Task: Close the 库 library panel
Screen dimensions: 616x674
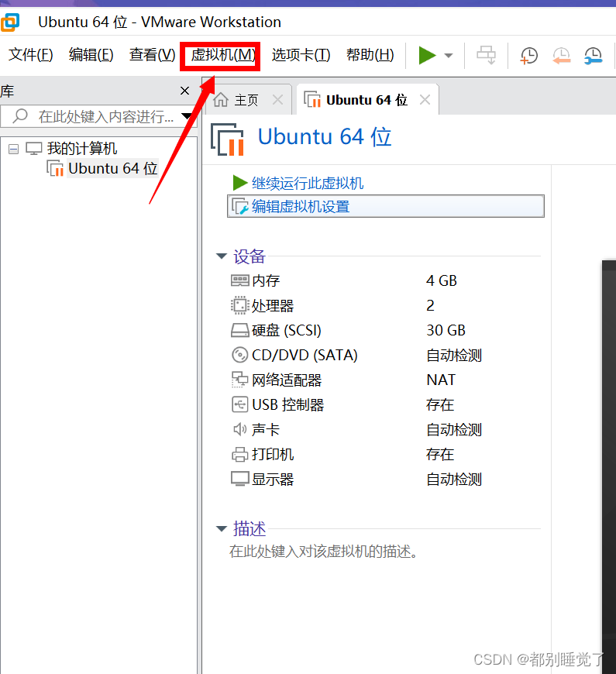Action: (185, 91)
